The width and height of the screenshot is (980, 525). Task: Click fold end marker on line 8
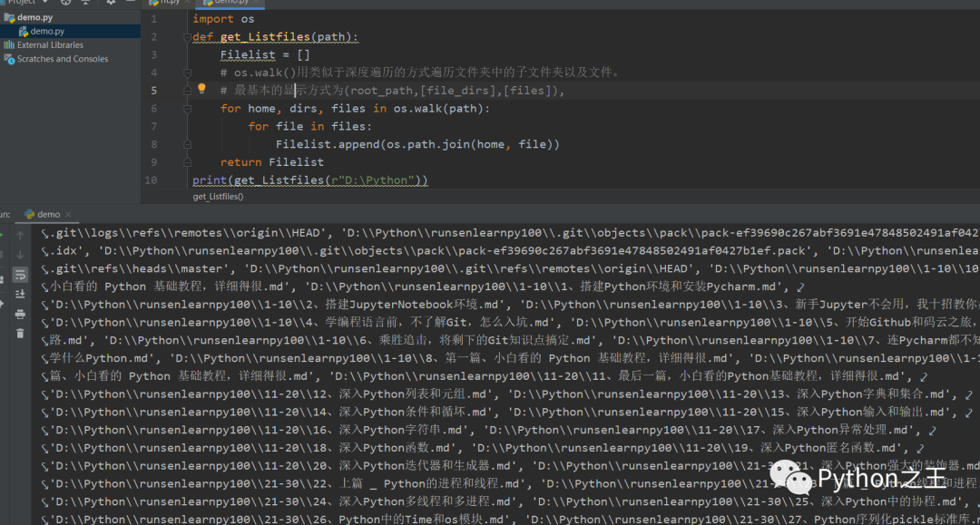pos(187,144)
